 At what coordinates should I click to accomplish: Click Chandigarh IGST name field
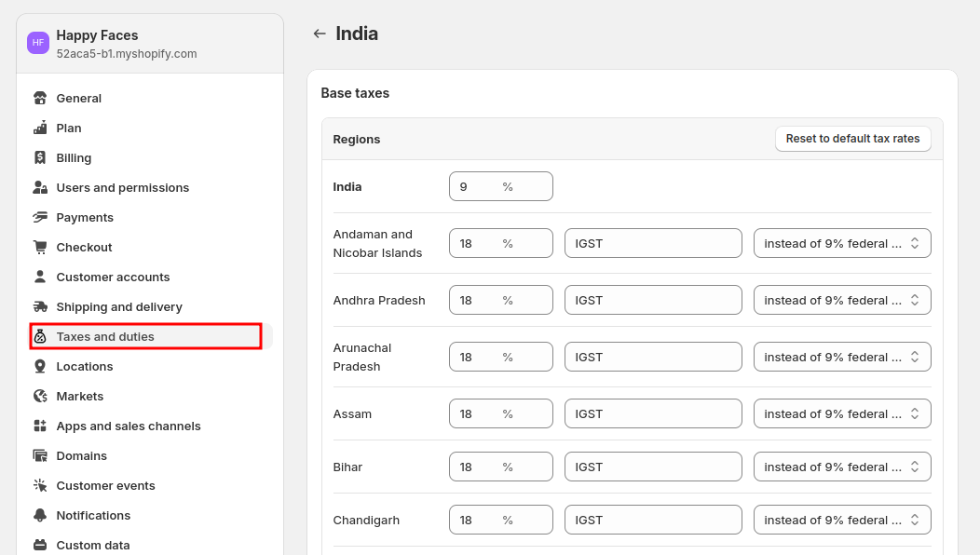point(653,520)
